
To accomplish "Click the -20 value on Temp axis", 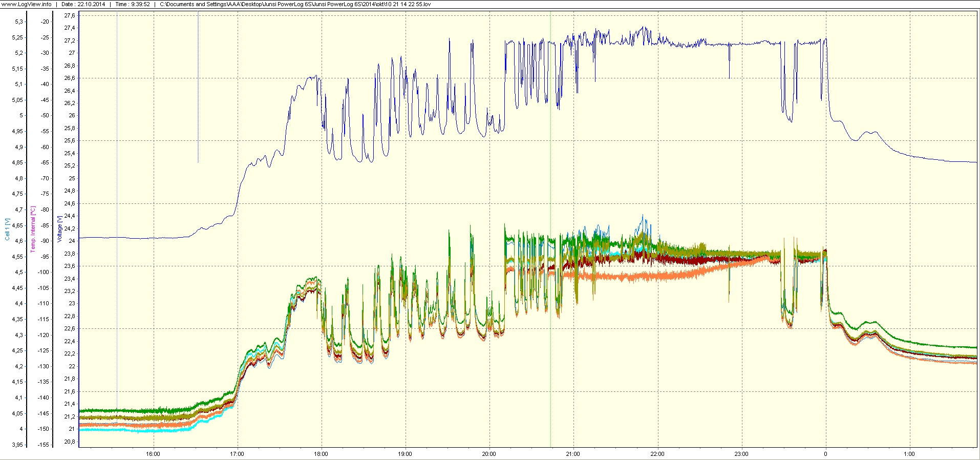I will (45, 22).
